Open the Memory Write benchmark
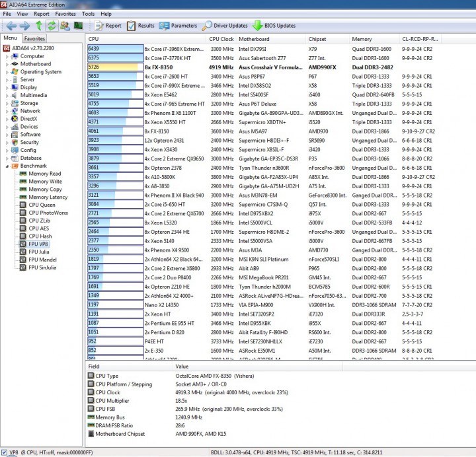 [45, 182]
